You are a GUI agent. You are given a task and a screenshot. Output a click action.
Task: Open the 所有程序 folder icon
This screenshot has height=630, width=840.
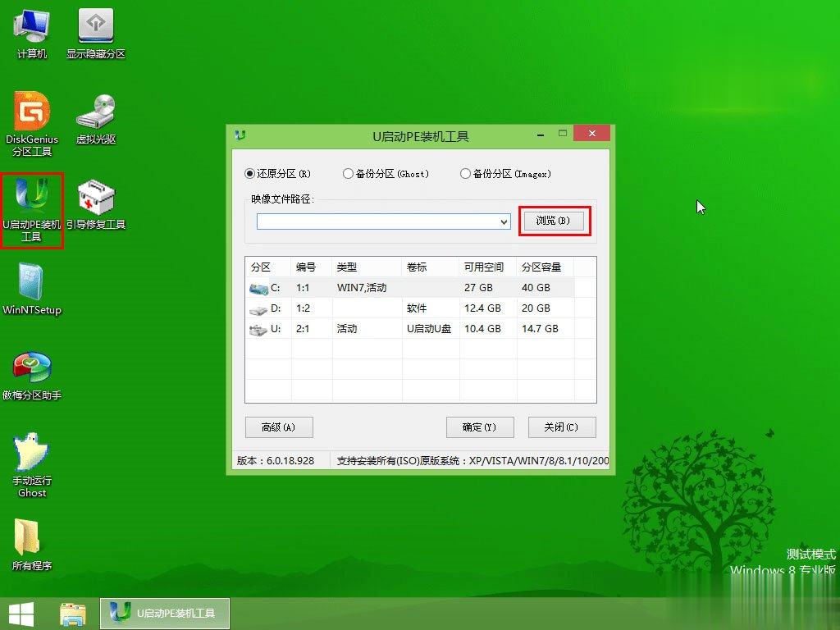click(x=32, y=545)
